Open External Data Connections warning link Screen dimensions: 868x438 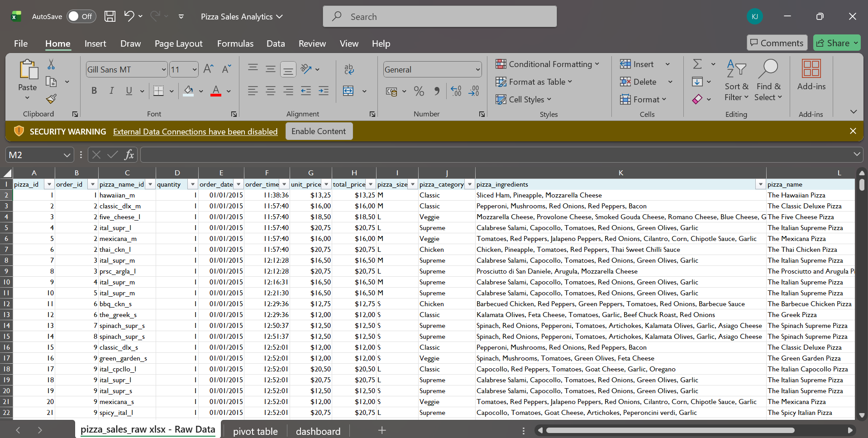tap(195, 131)
